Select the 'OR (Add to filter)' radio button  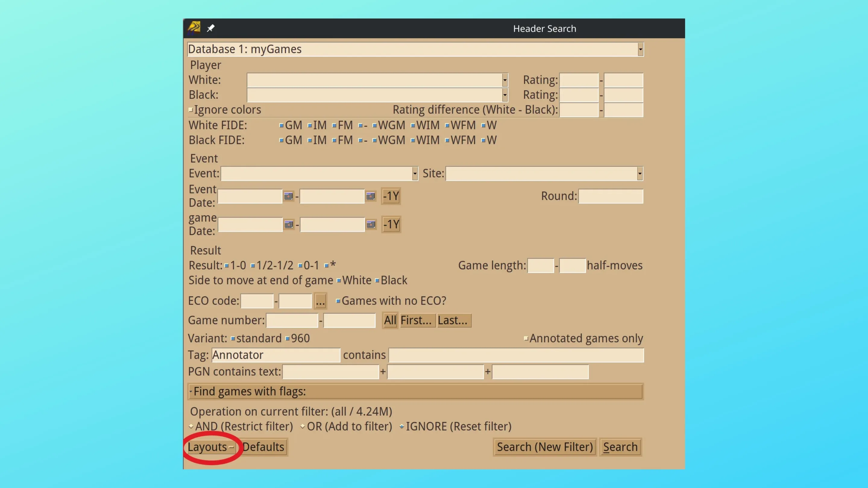tap(303, 426)
